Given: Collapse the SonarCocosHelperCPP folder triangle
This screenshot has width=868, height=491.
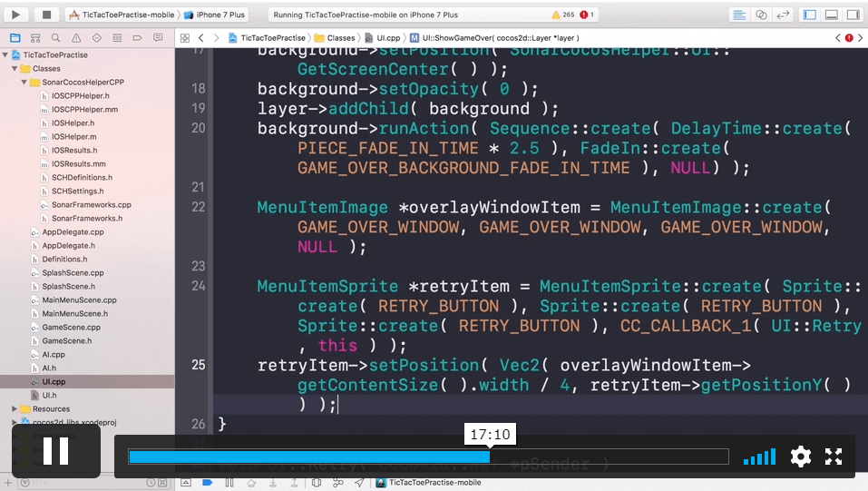Looking at the screenshot, I should pos(24,82).
